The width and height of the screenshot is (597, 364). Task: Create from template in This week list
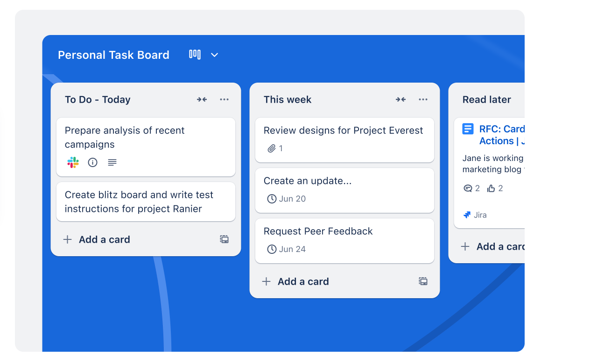click(423, 281)
